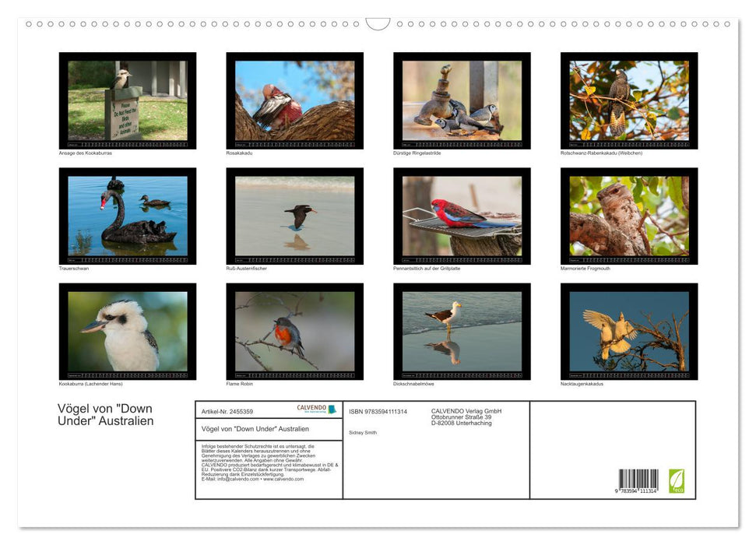Open the Rosakakadu photo thumbnail
Screen dimensions: 756x545
pyautogui.click(x=294, y=100)
